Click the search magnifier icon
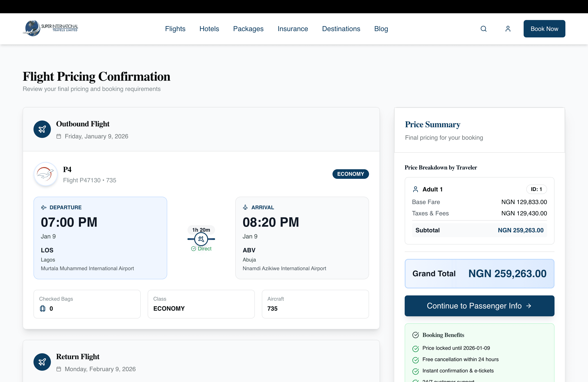Image resolution: width=588 pixels, height=382 pixels. [483, 29]
